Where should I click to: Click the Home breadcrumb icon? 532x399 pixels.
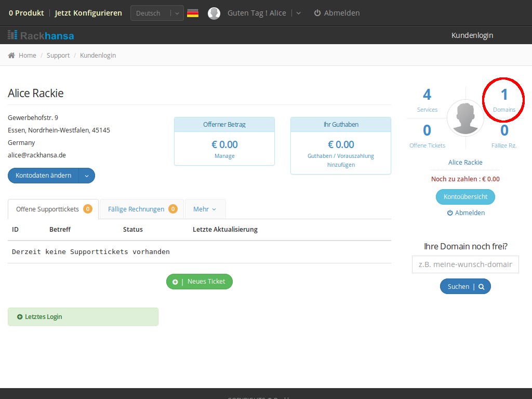[11, 55]
